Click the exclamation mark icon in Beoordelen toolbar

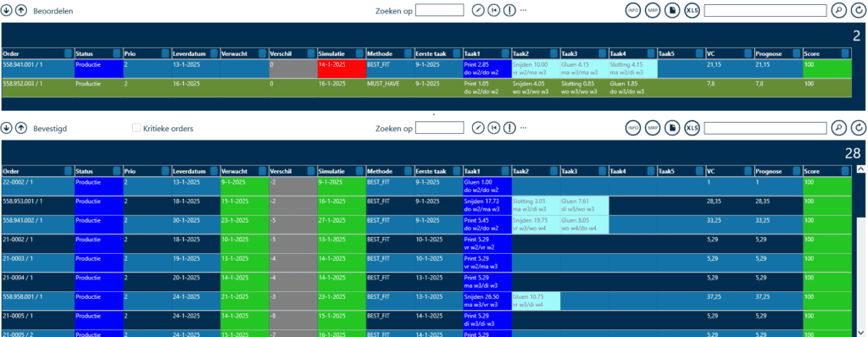509,10
